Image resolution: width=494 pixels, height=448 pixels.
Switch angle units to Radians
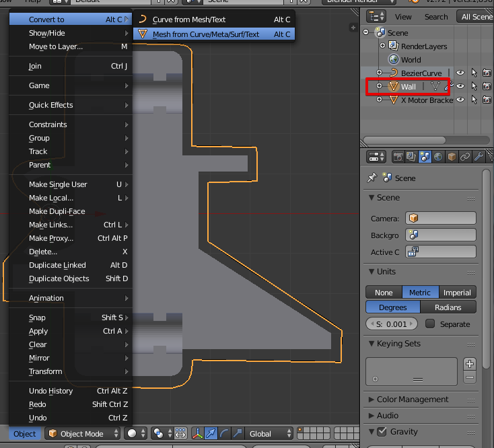(x=448, y=307)
